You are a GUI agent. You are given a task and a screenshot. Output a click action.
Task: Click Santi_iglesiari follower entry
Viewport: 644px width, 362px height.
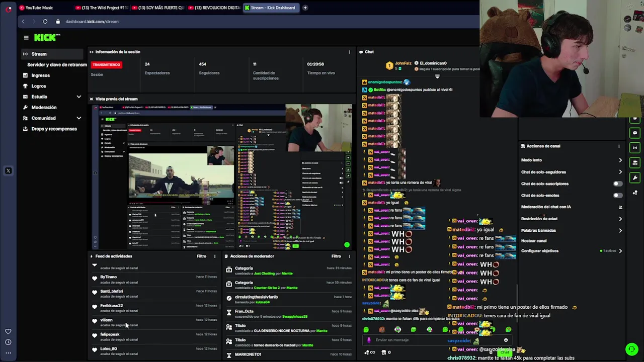(x=154, y=294)
